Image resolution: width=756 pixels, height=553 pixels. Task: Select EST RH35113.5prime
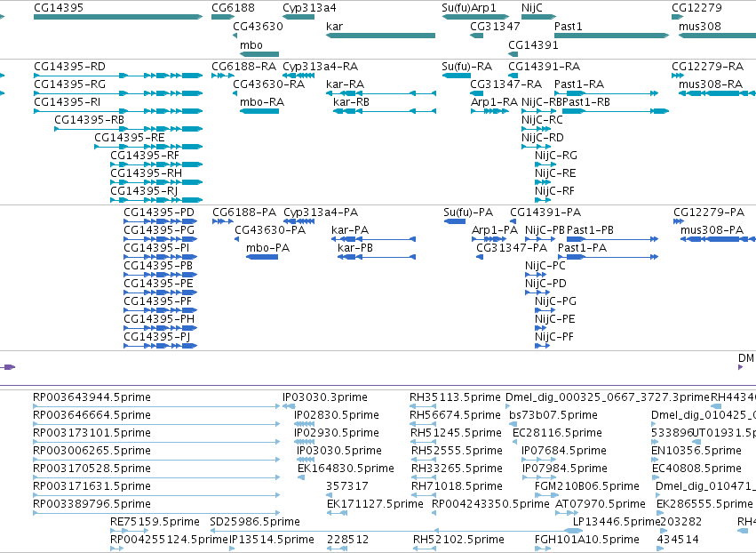pos(455,397)
